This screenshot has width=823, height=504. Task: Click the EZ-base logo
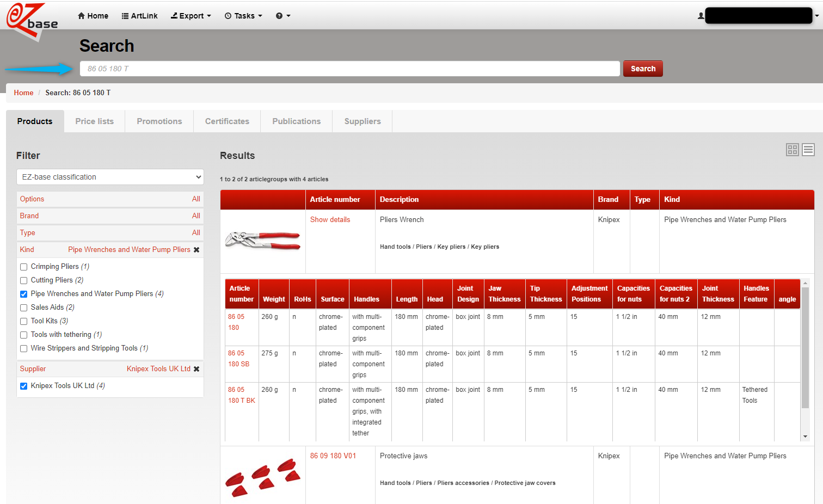[32, 22]
